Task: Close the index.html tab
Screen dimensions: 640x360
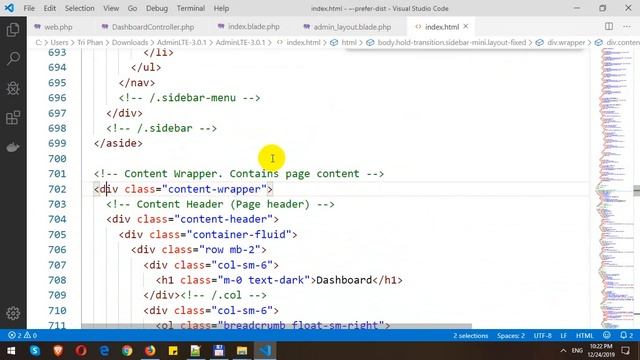Action: (x=466, y=27)
